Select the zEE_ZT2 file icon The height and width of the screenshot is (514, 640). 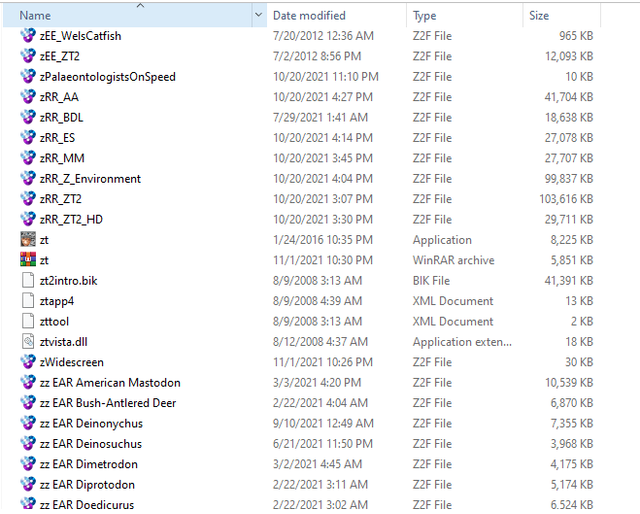pos(28,56)
